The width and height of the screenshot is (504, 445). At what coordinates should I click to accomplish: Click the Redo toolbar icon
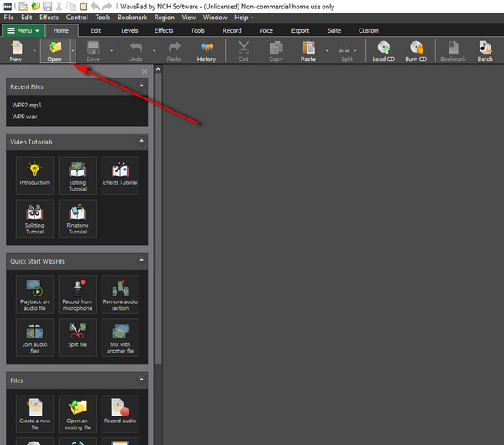pyautogui.click(x=174, y=50)
